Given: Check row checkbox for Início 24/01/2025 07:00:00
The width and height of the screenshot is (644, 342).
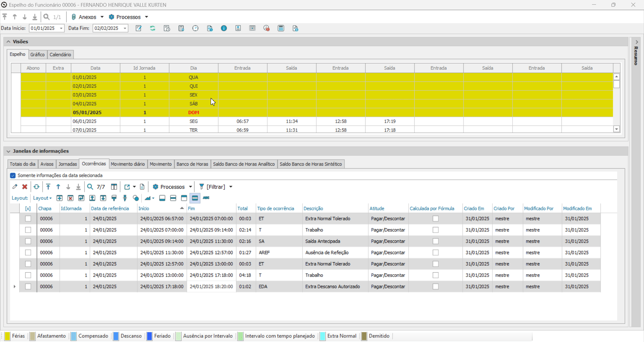Looking at the screenshot, I should pyautogui.click(x=28, y=230).
